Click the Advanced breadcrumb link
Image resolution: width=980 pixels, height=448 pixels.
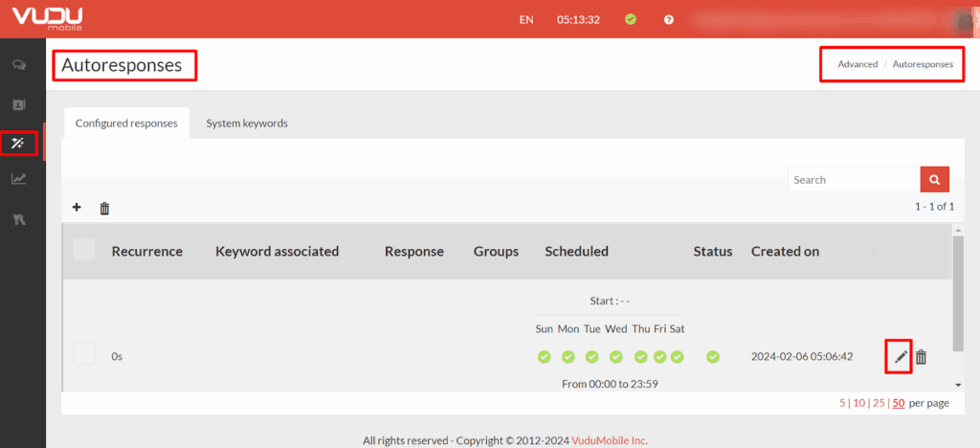857,64
